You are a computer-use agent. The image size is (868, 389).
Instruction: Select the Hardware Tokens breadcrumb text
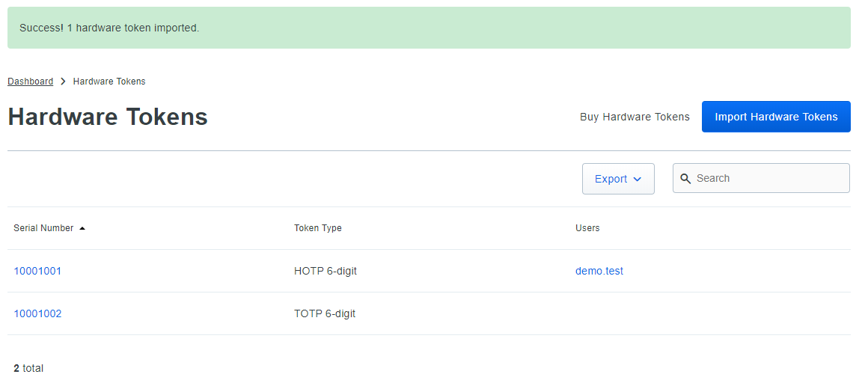(x=109, y=82)
